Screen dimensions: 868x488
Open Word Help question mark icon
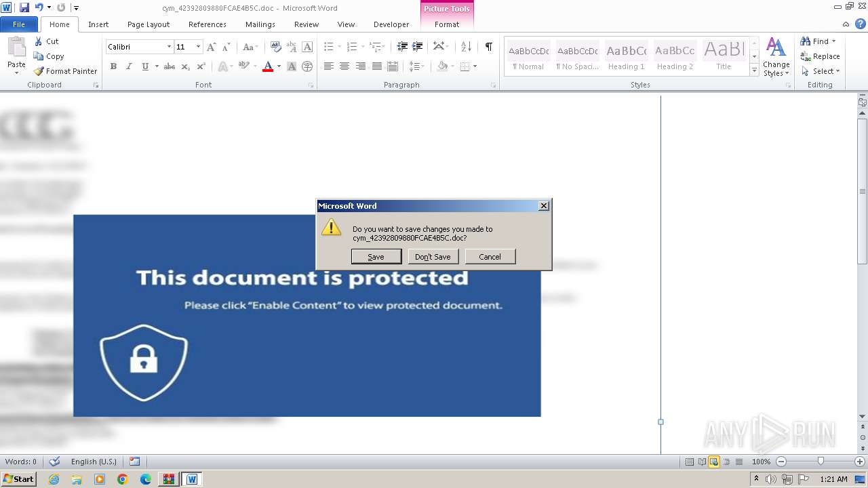861,24
